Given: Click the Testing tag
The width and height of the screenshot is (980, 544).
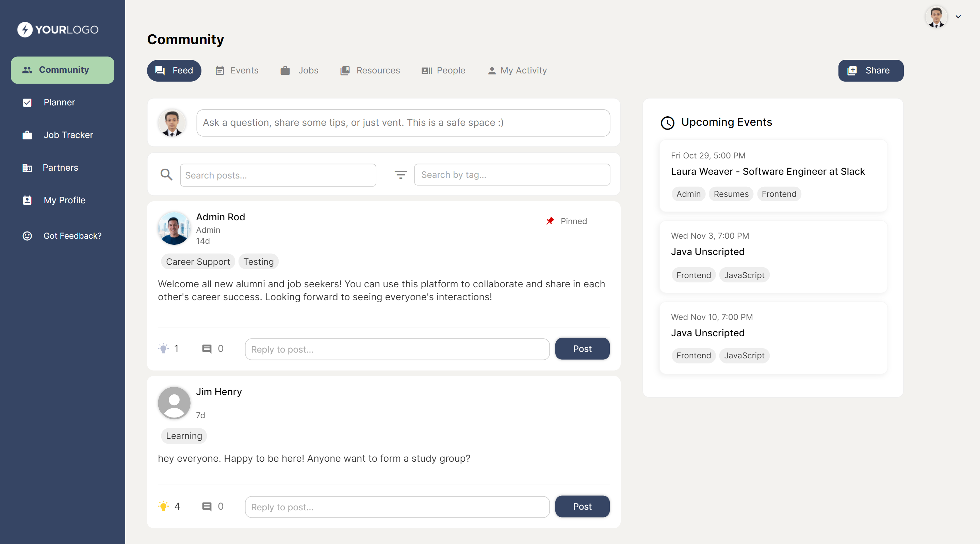Looking at the screenshot, I should click(x=259, y=261).
